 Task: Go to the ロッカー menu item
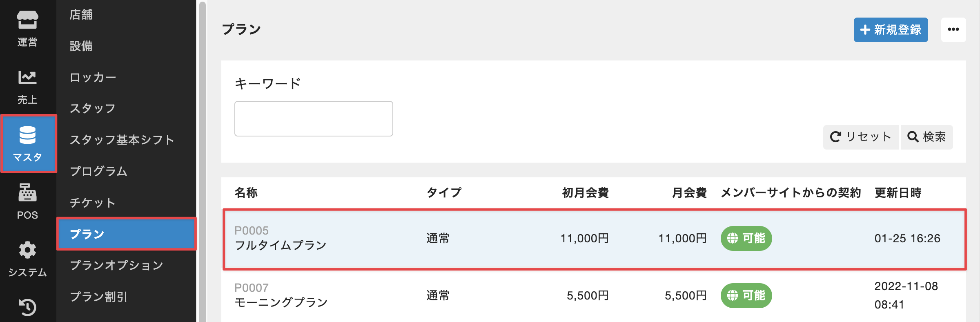click(x=93, y=77)
